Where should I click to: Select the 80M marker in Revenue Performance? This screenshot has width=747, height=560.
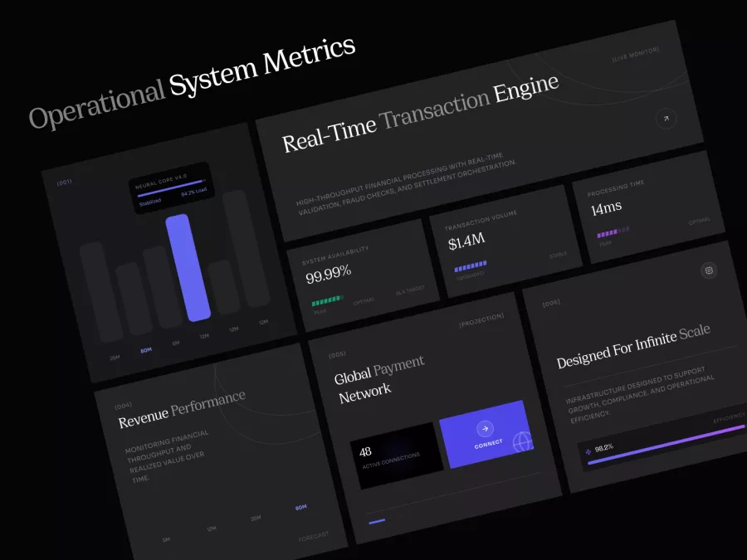(300, 507)
